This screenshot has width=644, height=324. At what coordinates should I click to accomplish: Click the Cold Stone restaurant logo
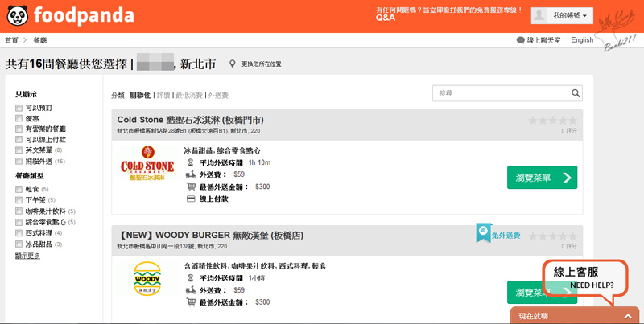tap(147, 166)
